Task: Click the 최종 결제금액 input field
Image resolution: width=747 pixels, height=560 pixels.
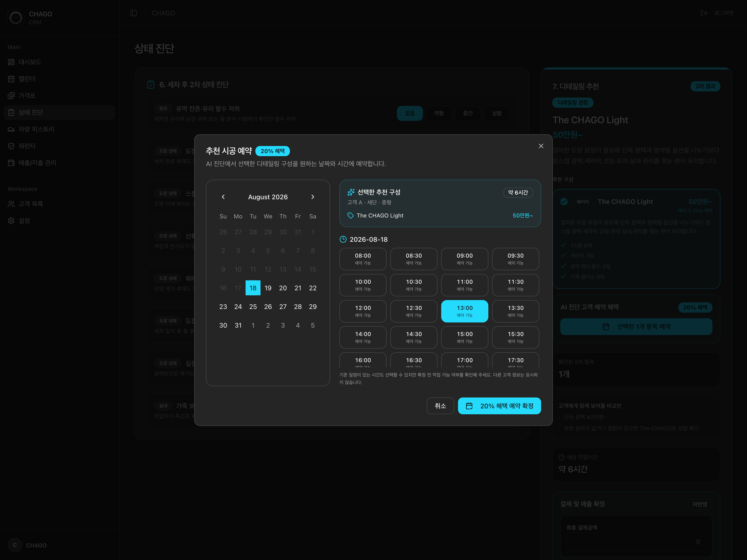Action: coord(636,542)
